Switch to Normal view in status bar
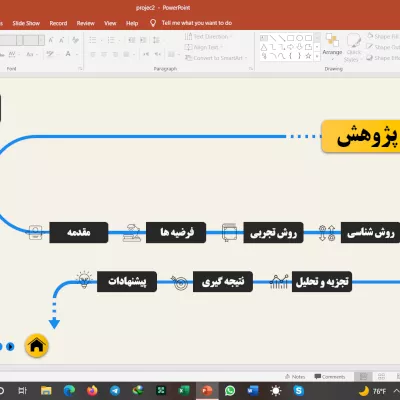400x400 pixels. pyautogui.click(x=363, y=377)
